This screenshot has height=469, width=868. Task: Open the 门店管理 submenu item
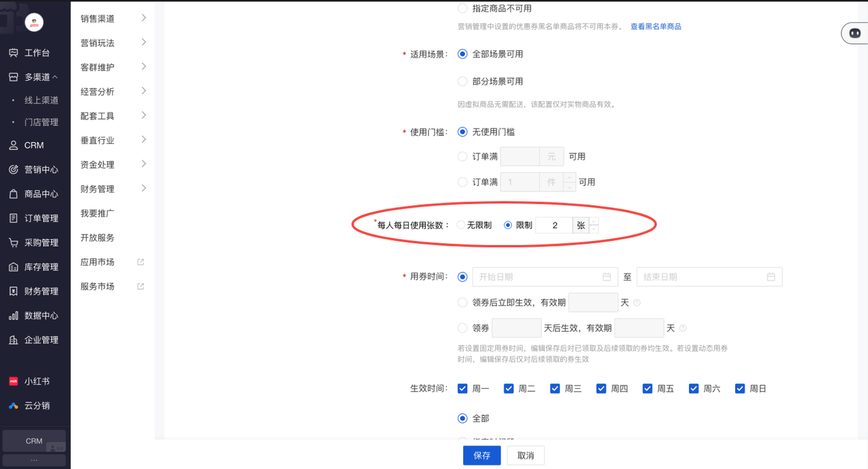coord(41,122)
